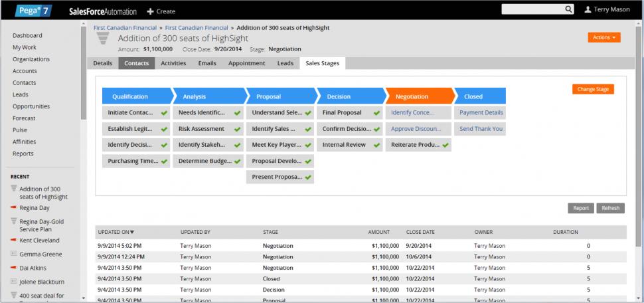Click the left sidebar scrollbar thumb
The width and height of the screenshot is (644, 303).
pyautogui.click(x=84, y=73)
